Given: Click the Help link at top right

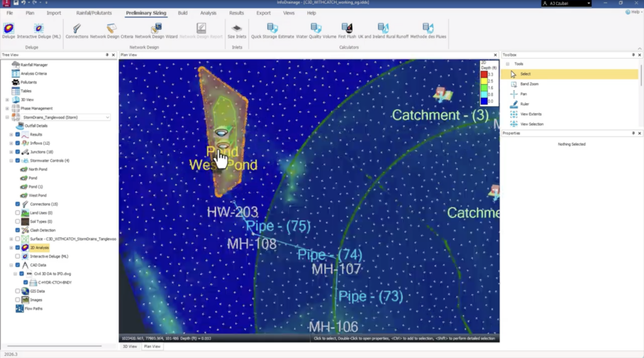Looking at the screenshot, I should click(633, 13).
